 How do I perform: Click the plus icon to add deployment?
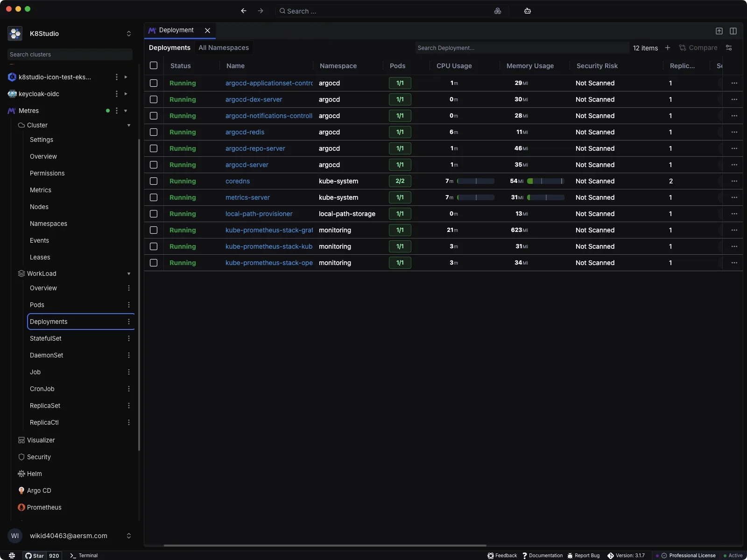pos(668,48)
